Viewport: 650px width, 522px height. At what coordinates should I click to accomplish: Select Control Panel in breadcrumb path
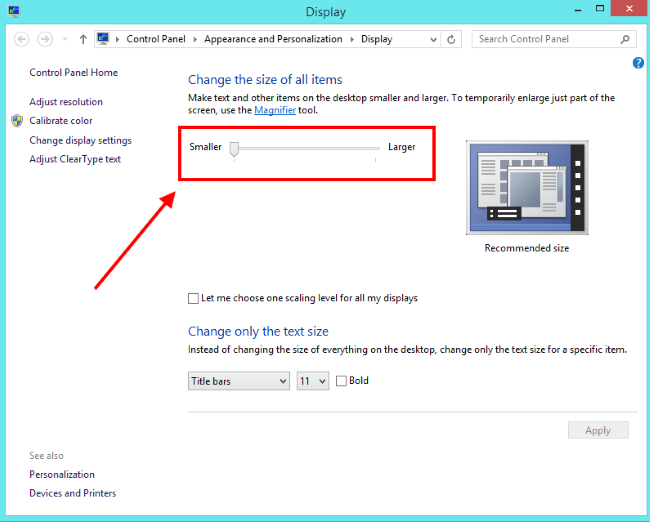(158, 39)
